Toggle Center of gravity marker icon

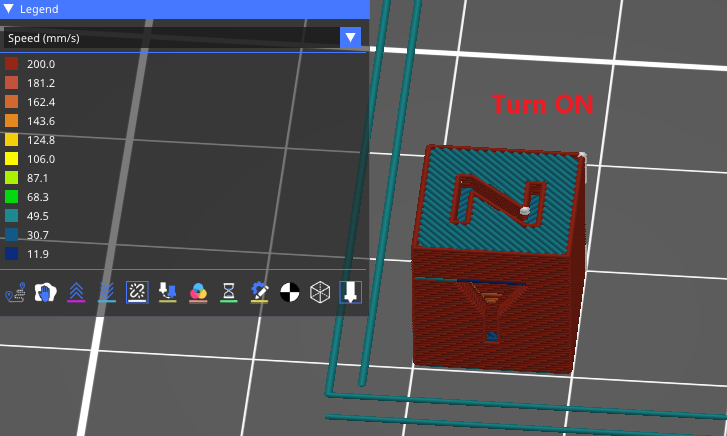(x=289, y=292)
